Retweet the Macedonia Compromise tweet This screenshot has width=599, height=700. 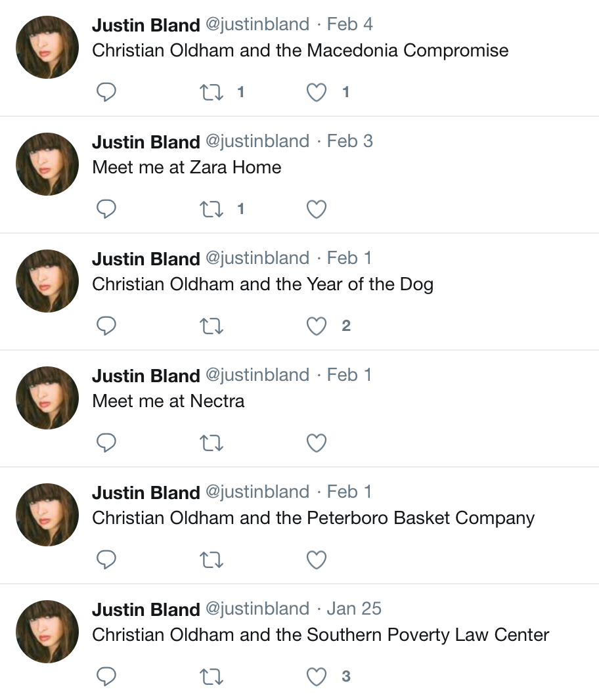point(211,93)
